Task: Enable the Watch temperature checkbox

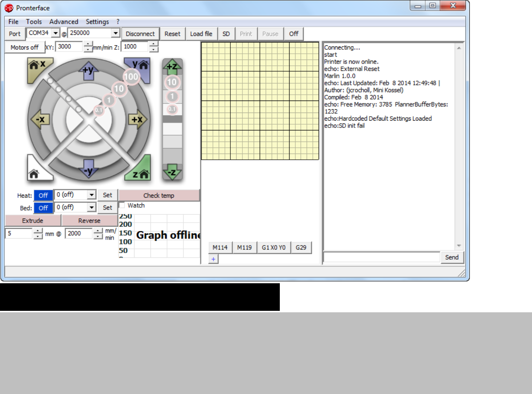Action: click(x=122, y=206)
